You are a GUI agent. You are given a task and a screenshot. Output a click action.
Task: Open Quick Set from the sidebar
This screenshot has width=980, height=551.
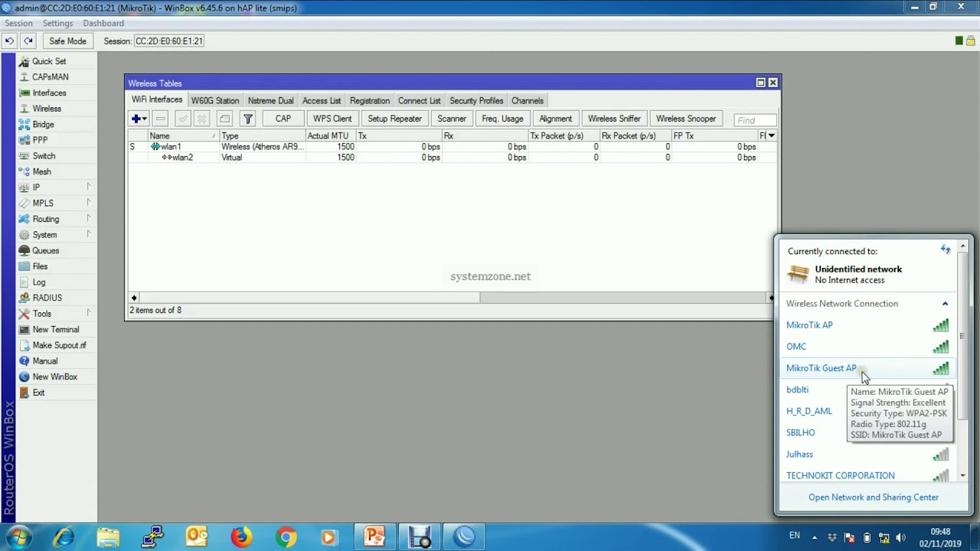(x=49, y=61)
